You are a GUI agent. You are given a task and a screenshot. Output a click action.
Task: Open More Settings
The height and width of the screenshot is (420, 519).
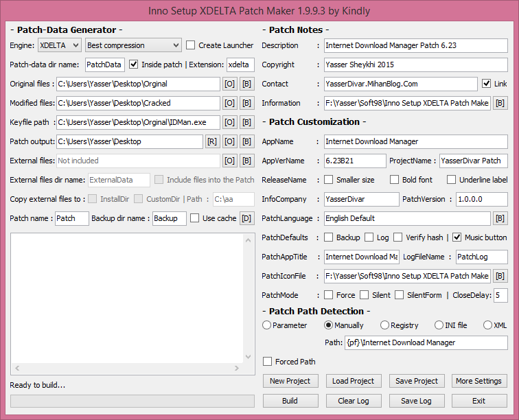(x=479, y=381)
